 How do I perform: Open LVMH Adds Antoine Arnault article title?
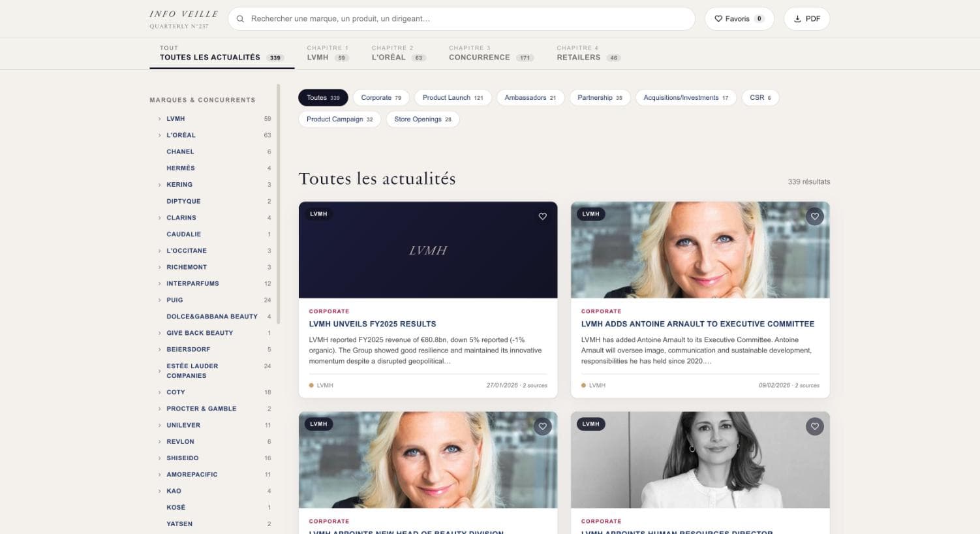click(697, 324)
